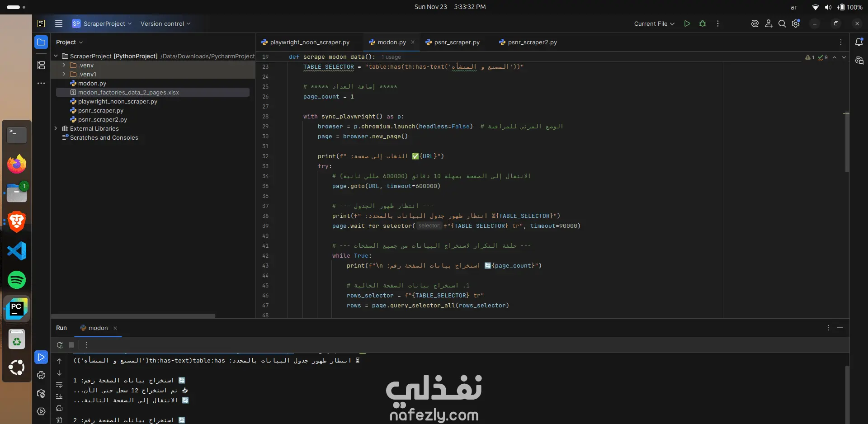This screenshot has width=868, height=424.
Task: Expand the .venv folder arrow
Action: click(x=64, y=65)
